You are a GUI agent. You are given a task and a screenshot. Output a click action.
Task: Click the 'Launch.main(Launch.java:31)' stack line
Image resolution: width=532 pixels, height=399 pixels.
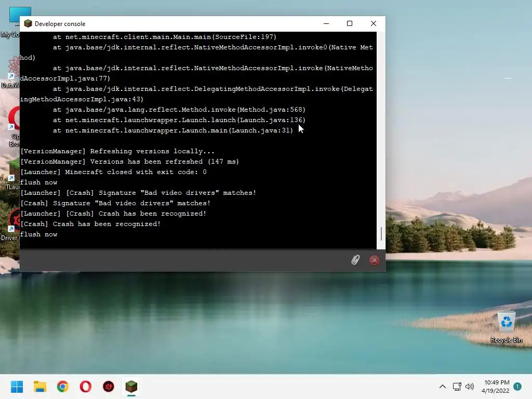click(172, 130)
